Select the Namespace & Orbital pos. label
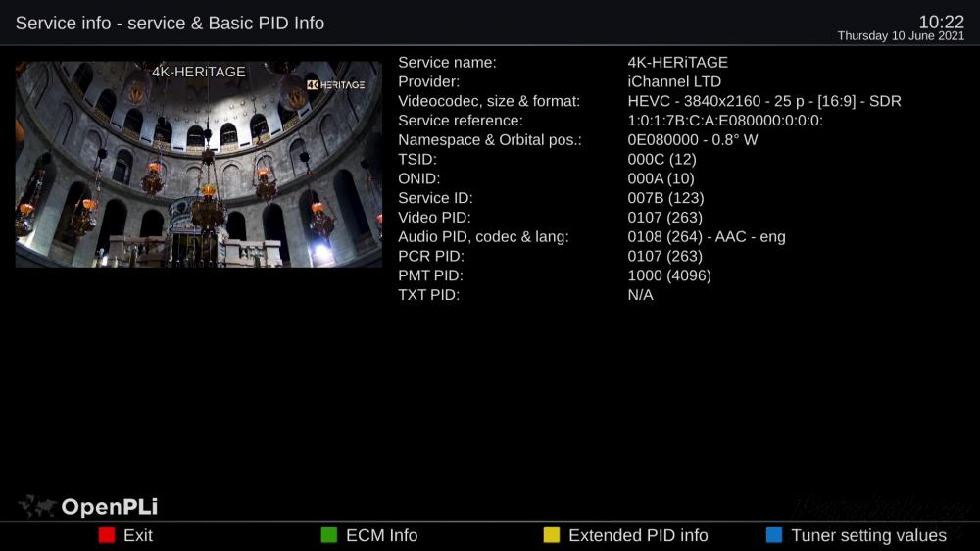Viewport: 980px width, 551px height. pyautogui.click(x=489, y=140)
